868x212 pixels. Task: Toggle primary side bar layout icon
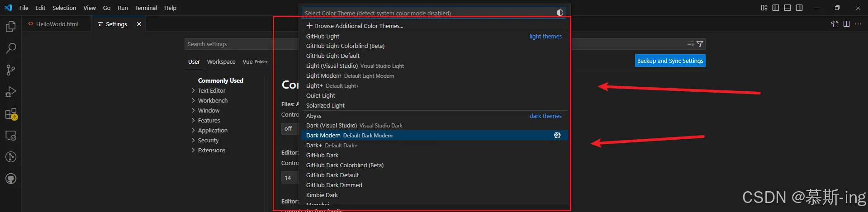[x=776, y=8]
